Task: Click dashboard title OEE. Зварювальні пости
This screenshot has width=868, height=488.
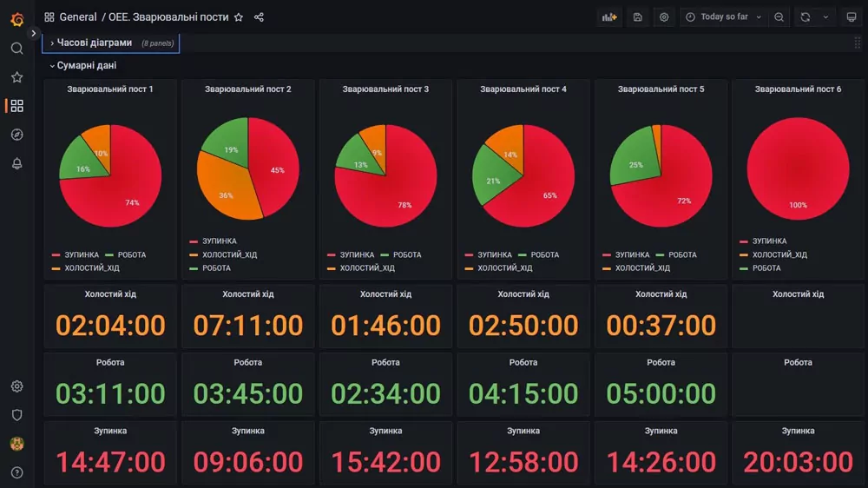Action: (x=168, y=17)
